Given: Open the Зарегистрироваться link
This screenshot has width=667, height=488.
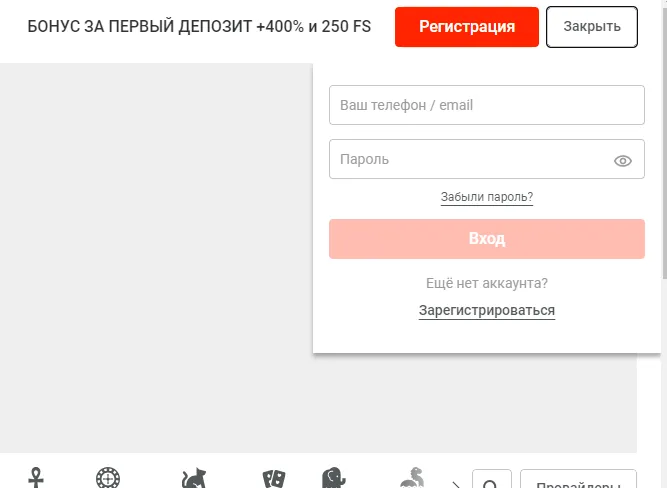Looking at the screenshot, I should tap(487, 311).
